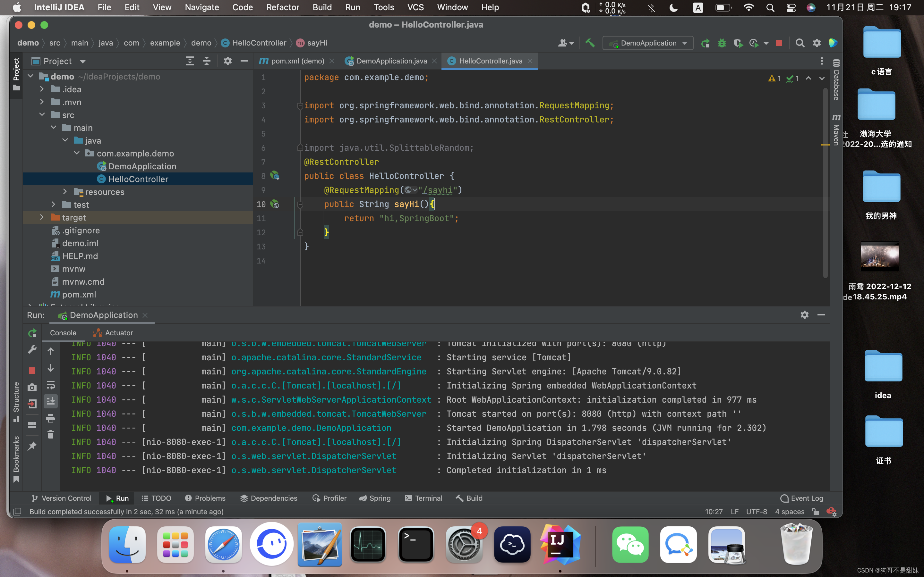Open the Maven tool window
924x577 pixels.
pyautogui.click(x=836, y=130)
